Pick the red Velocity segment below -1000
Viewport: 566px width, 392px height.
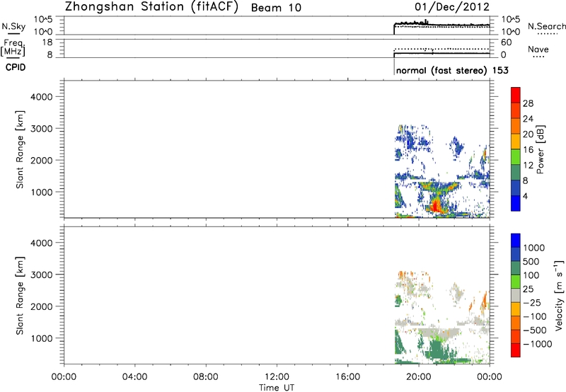click(x=516, y=350)
